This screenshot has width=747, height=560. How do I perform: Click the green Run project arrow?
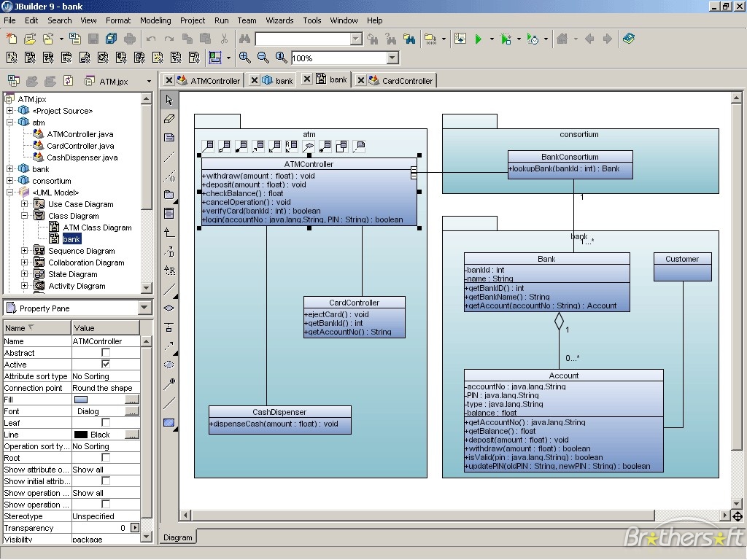pos(479,39)
